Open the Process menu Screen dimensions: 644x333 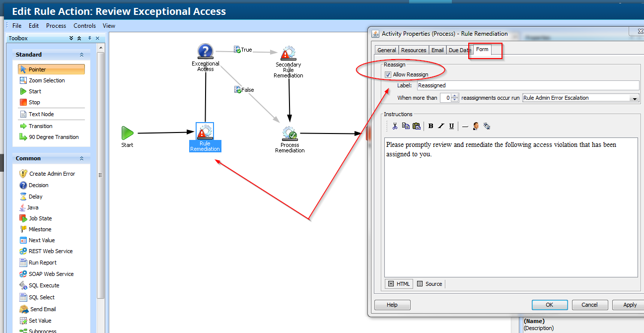[x=56, y=25]
